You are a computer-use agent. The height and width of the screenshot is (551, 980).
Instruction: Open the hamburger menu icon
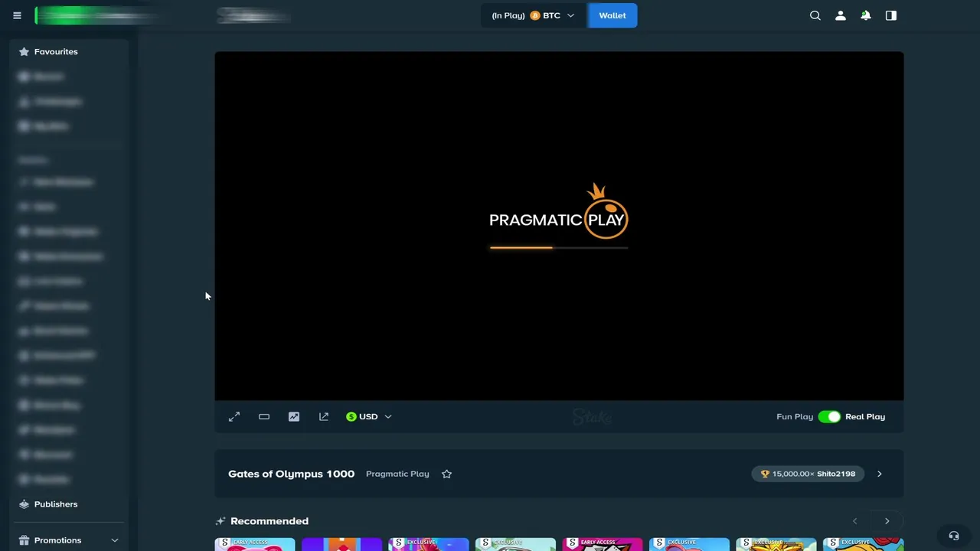(x=17, y=15)
